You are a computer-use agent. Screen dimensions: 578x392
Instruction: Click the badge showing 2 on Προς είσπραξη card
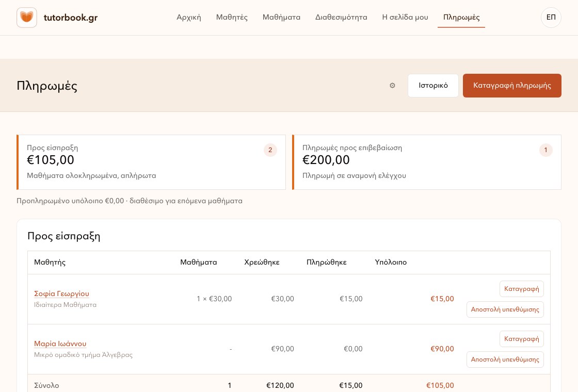270,150
